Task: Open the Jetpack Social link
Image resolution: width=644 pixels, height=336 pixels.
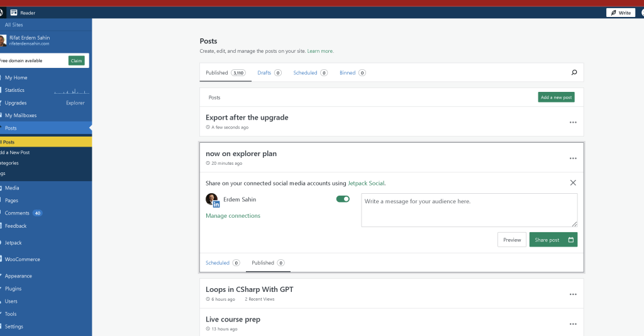Action: click(366, 183)
